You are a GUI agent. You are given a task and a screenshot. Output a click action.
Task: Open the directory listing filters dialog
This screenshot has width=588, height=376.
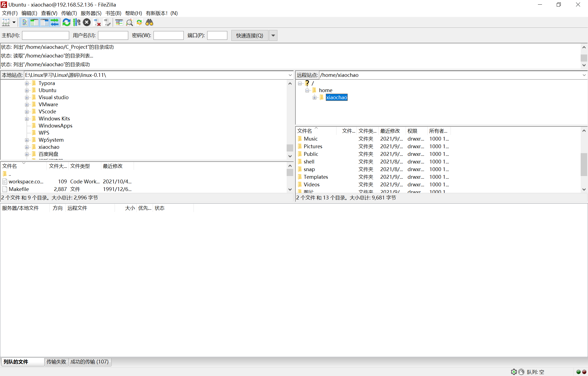tap(119, 22)
